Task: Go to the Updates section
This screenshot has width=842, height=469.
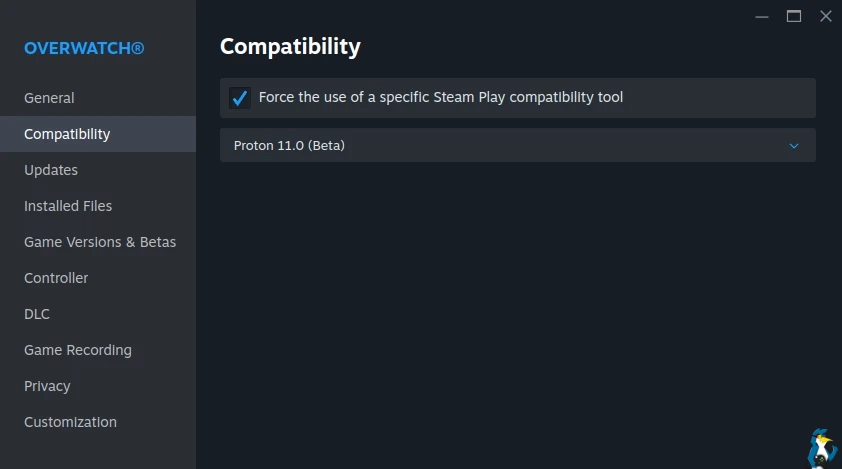Action: point(51,170)
